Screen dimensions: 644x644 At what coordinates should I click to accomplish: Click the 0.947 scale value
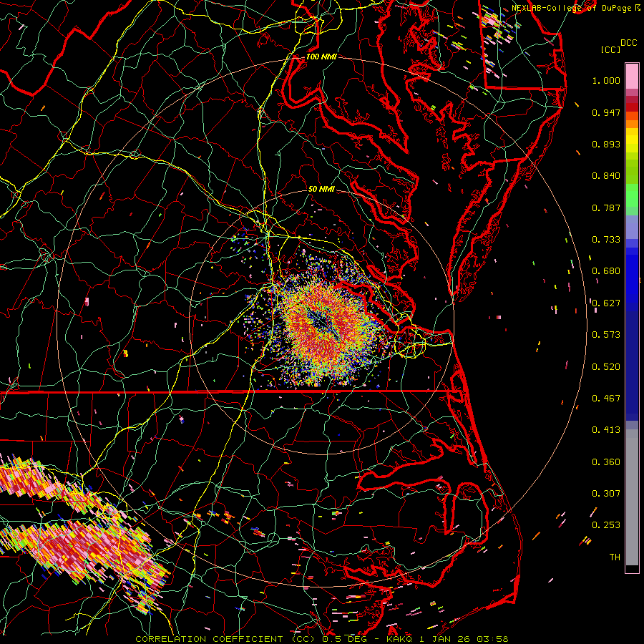tap(606, 112)
